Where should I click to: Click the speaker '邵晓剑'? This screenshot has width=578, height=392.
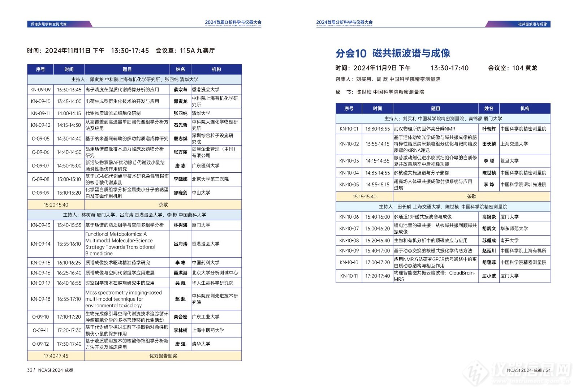[180, 193]
